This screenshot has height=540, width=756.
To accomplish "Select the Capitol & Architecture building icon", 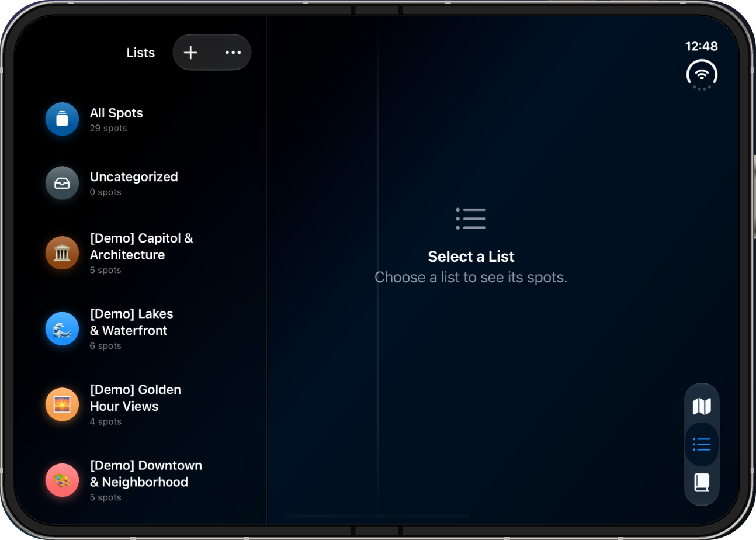I will [x=62, y=253].
